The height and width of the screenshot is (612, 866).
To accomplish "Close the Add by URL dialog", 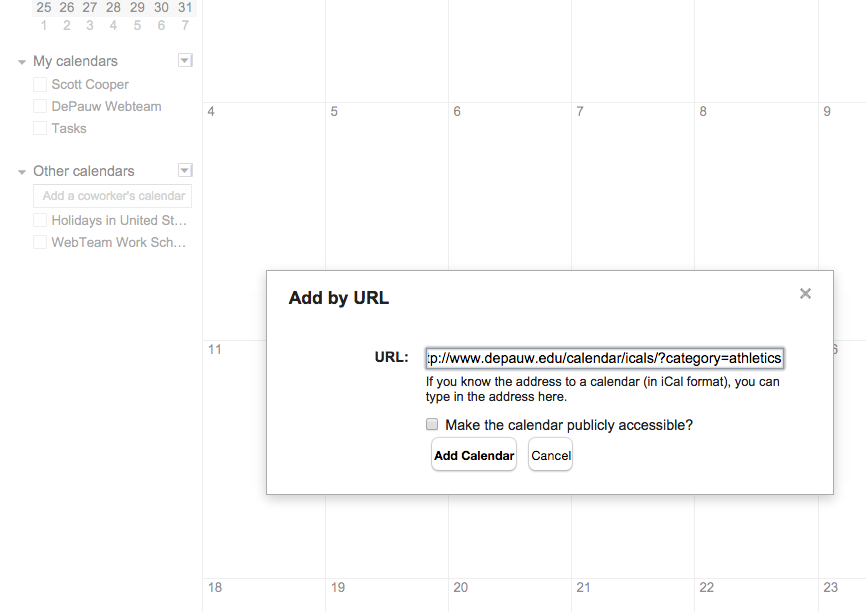I will (805, 293).
